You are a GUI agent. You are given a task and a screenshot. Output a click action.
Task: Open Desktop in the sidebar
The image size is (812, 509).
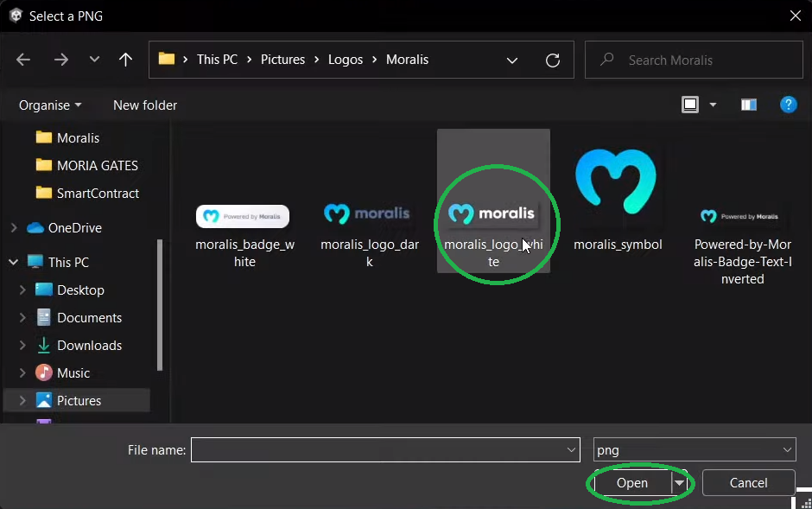[x=69, y=290]
